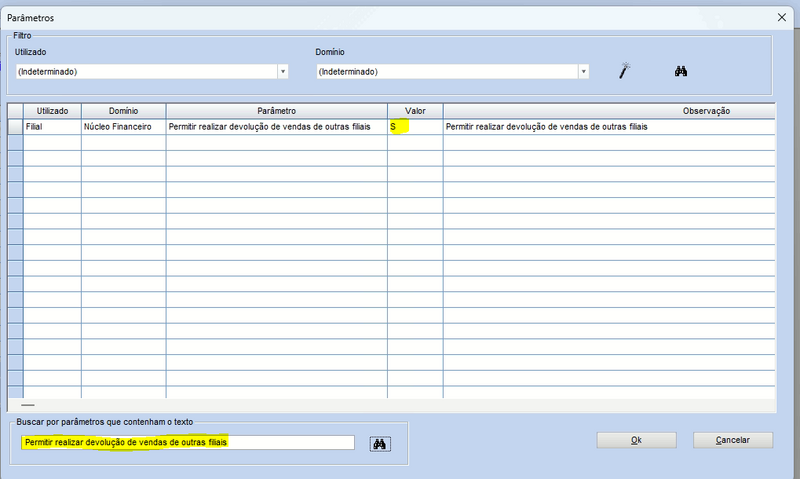Select the Parâmetro column header
The width and height of the screenshot is (800, 479).
coord(276,110)
